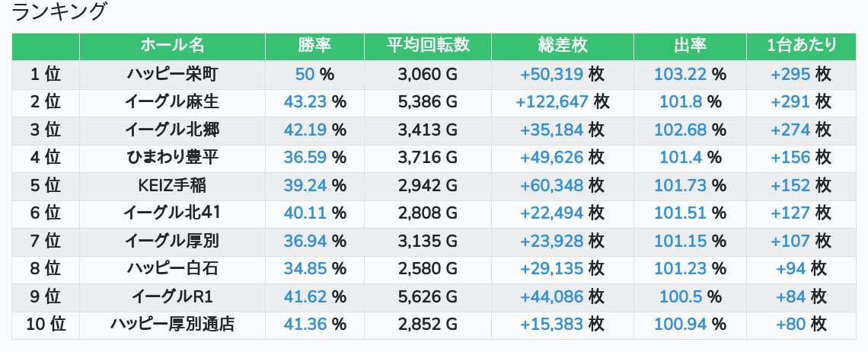Click the 103.22 payout rate link
The height and width of the screenshot is (352, 868).
[x=681, y=74]
